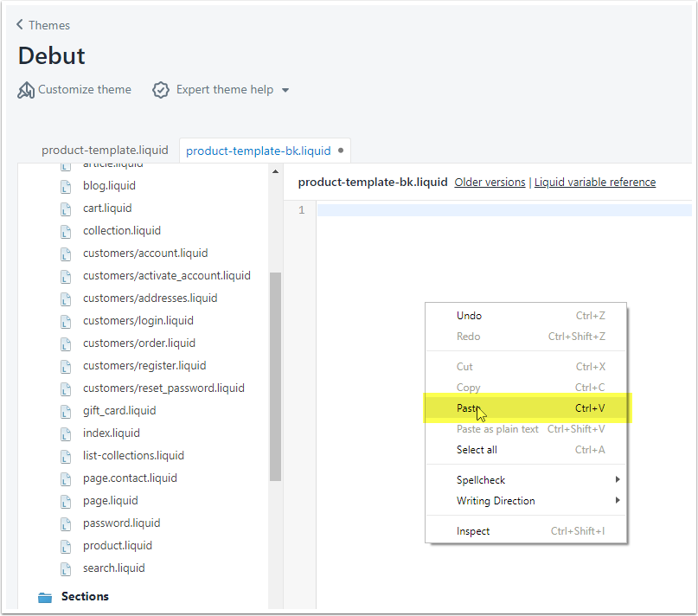Click file icon beside product.liquid
Image resolution: width=698 pixels, height=616 pixels.
coord(66,546)
